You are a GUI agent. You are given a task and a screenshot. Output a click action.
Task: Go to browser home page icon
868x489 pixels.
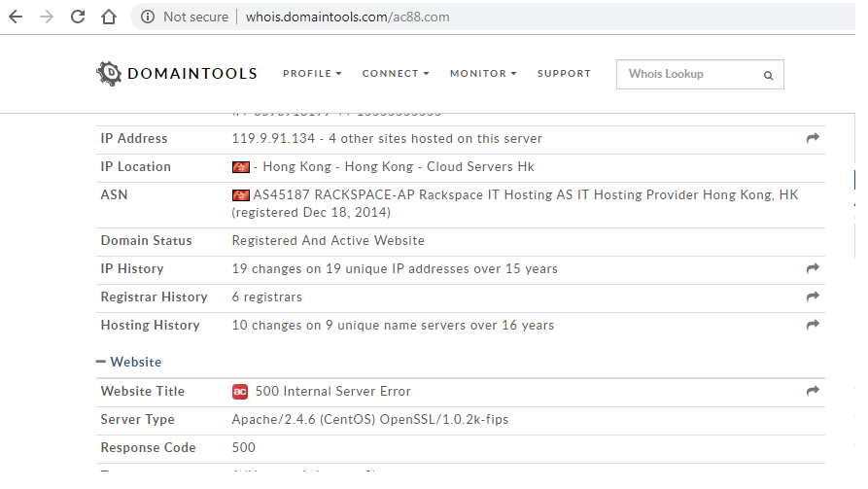point(109,17)
